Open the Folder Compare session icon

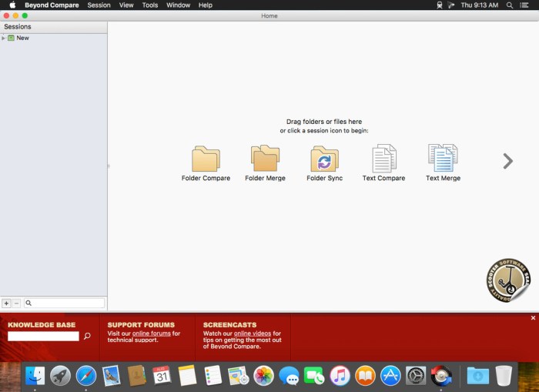click(206, 159)
